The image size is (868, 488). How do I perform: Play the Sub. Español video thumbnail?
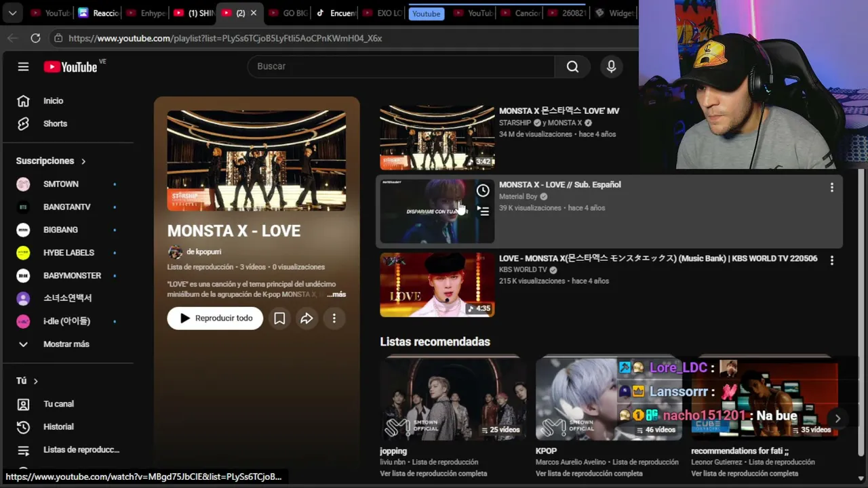point(437,211)
